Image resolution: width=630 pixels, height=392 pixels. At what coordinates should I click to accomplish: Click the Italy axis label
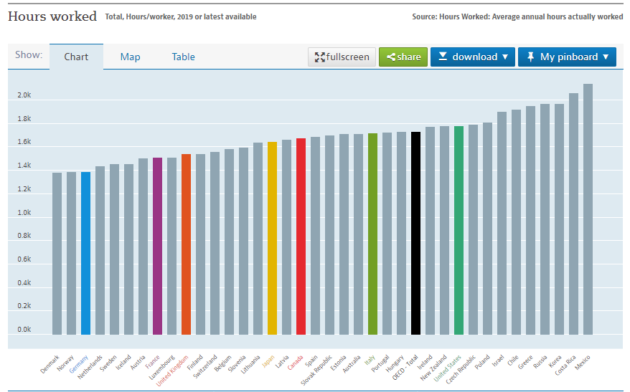[x=370, y=360]
